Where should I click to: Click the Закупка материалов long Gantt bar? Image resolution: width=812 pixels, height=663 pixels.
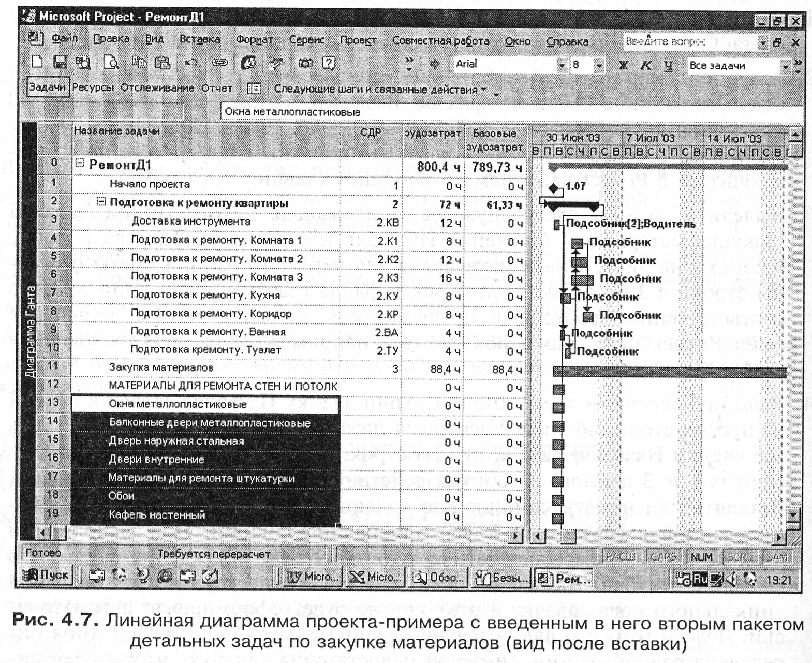(669, 371)
